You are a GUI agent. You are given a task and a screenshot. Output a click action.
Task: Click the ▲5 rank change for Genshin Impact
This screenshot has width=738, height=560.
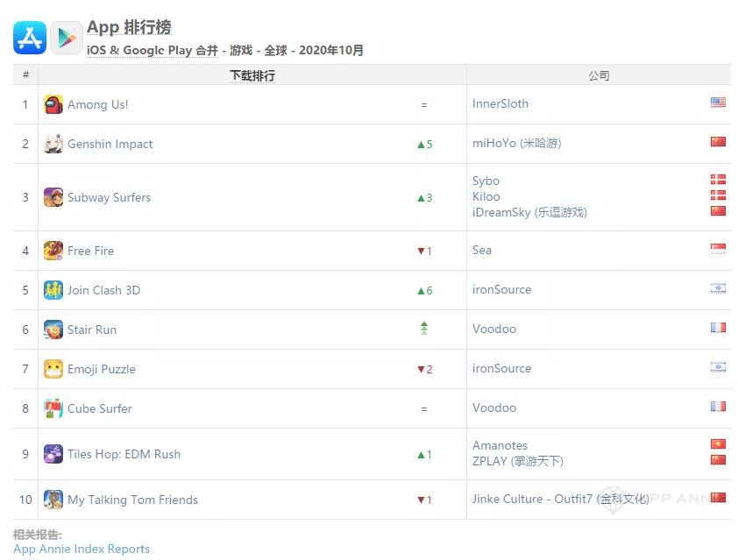point(424,144)
